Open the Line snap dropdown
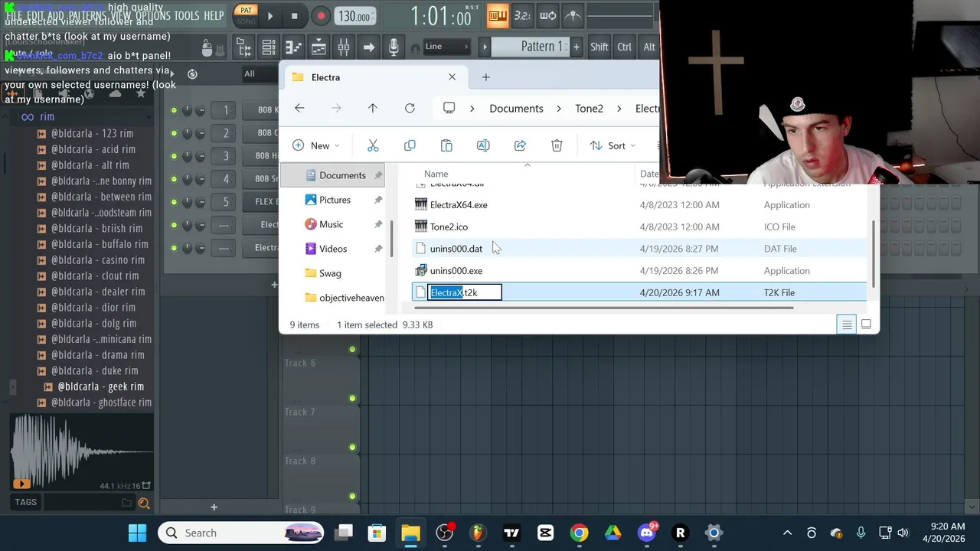Viewport: 980px width, 551px height. 446,47
